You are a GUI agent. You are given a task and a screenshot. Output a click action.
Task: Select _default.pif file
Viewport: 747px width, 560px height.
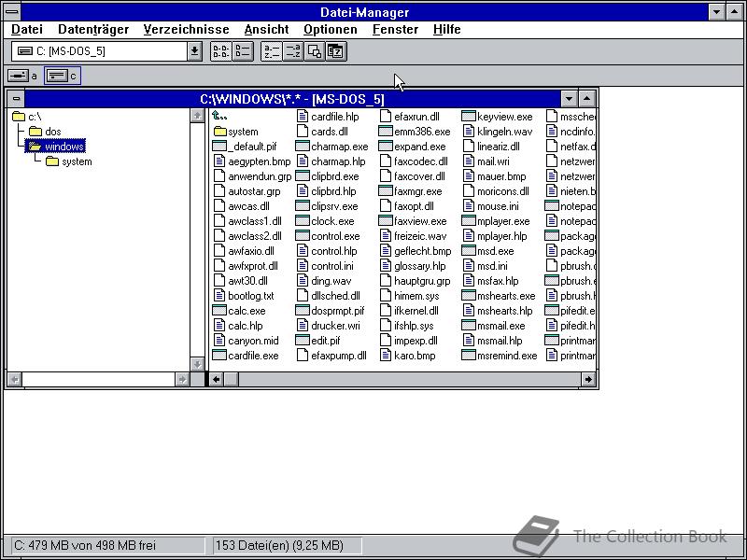(x=245, y=147)
